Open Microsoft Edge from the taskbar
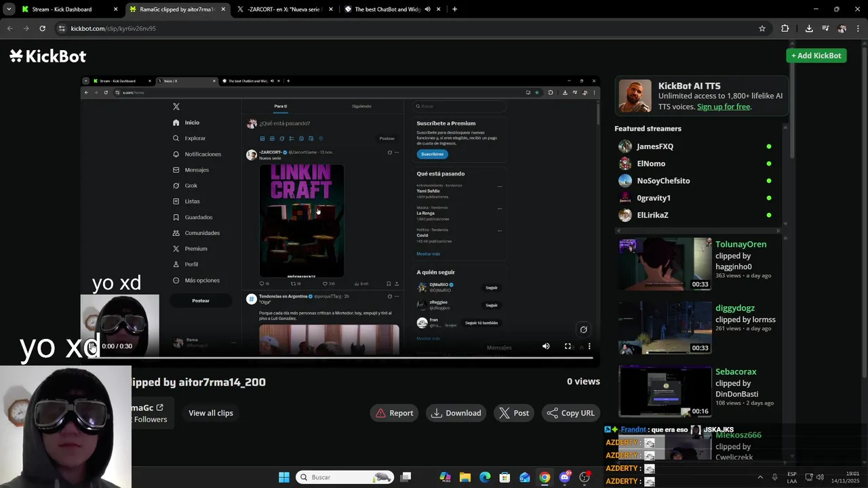The image size is (868, 488). [485, 477]
